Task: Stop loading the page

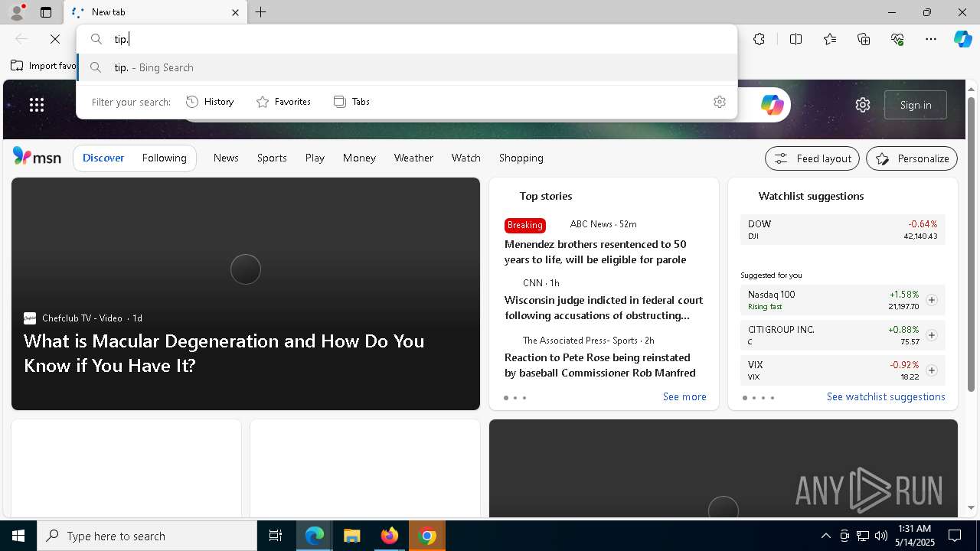Action: (55, 39)
